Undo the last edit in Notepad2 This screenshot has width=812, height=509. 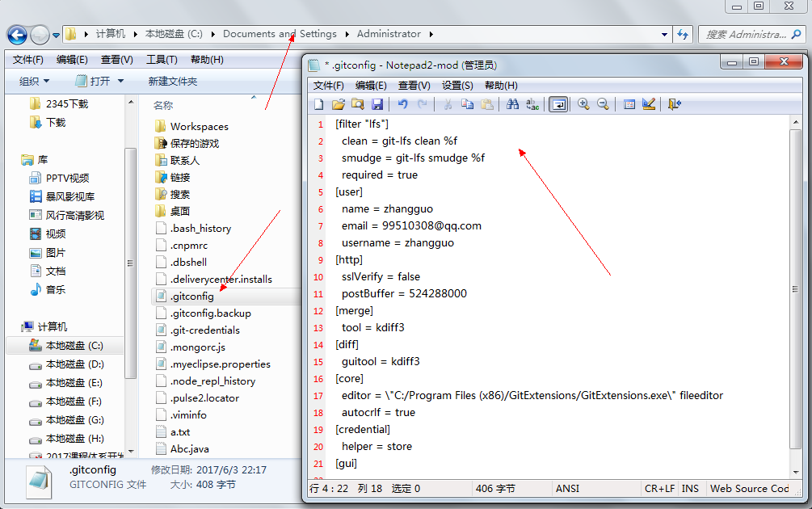(x=402, y=104)
